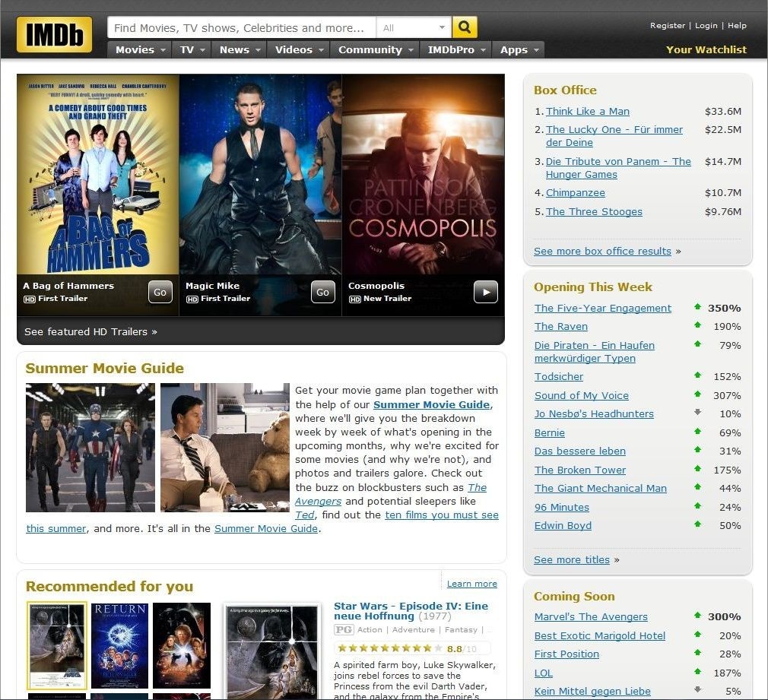The image size is (768, 700).
Task: Click green up arrow beside Sound of My Voice
Action: (697, 394)
